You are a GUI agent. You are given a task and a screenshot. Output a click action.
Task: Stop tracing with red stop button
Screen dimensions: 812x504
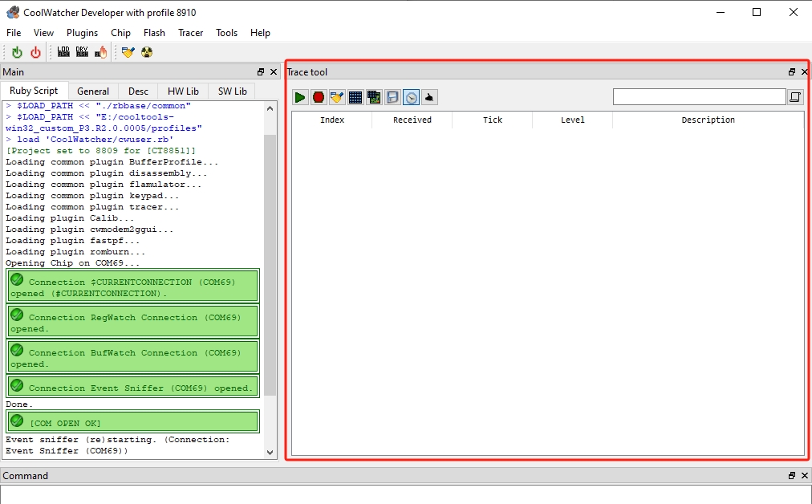pyautogui.click(x=319, y=97)
